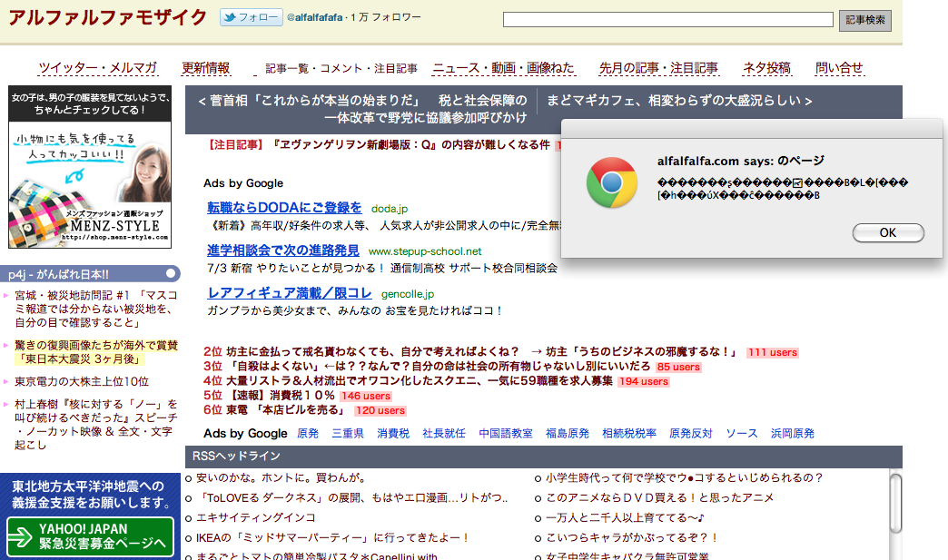Open the 問い合せ contact link
This screenshot has height=560, width=948.
coord(839,68)
